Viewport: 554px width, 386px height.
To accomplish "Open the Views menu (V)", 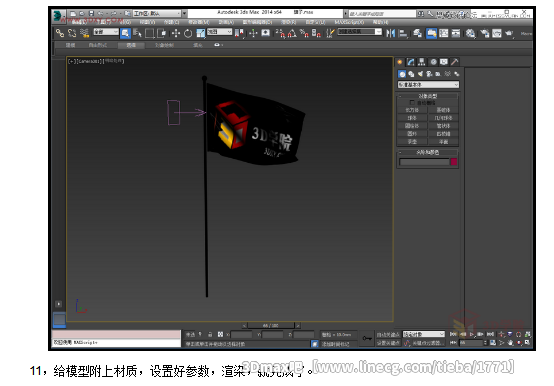I will pyautogui.click(x=147, y=22).
